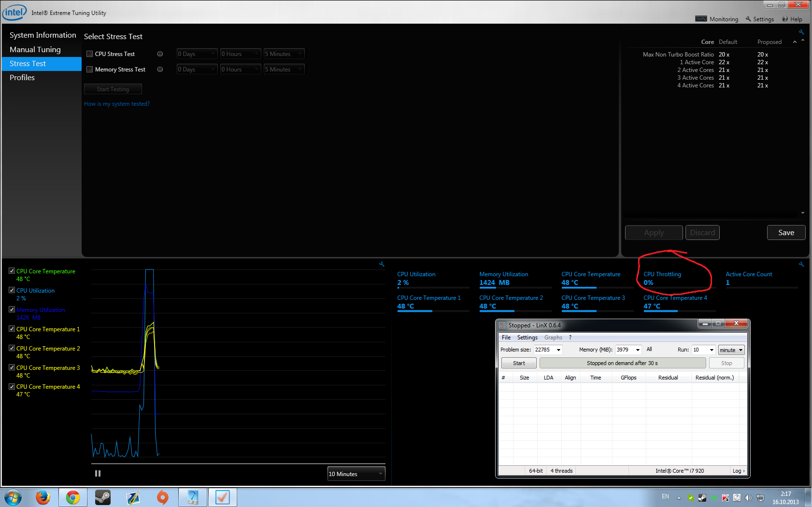Open Steam from the taskbar
812x507 pixels.
(103, 497)
